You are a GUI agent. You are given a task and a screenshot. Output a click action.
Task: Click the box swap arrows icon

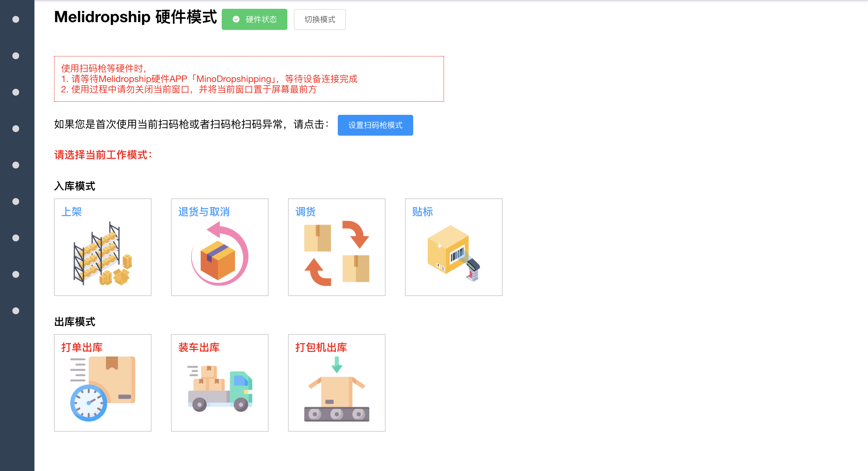click(336, 253)
